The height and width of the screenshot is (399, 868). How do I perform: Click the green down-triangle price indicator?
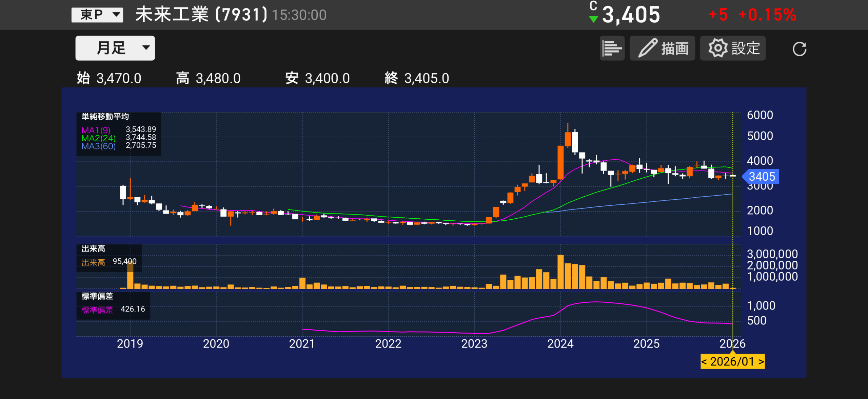593,20
